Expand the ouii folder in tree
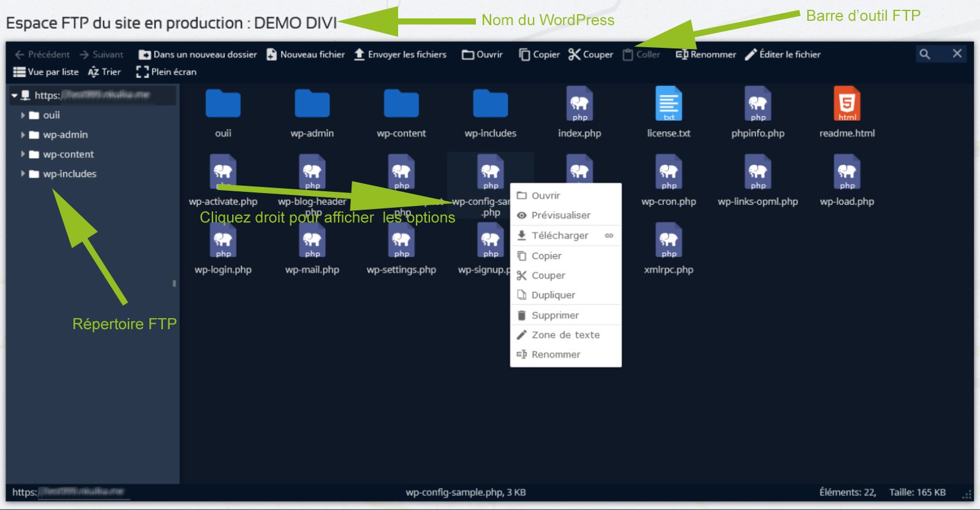Image resolution: width=980 pixels, height=510 pixels. pyautogui.click(x=23, y=115)
